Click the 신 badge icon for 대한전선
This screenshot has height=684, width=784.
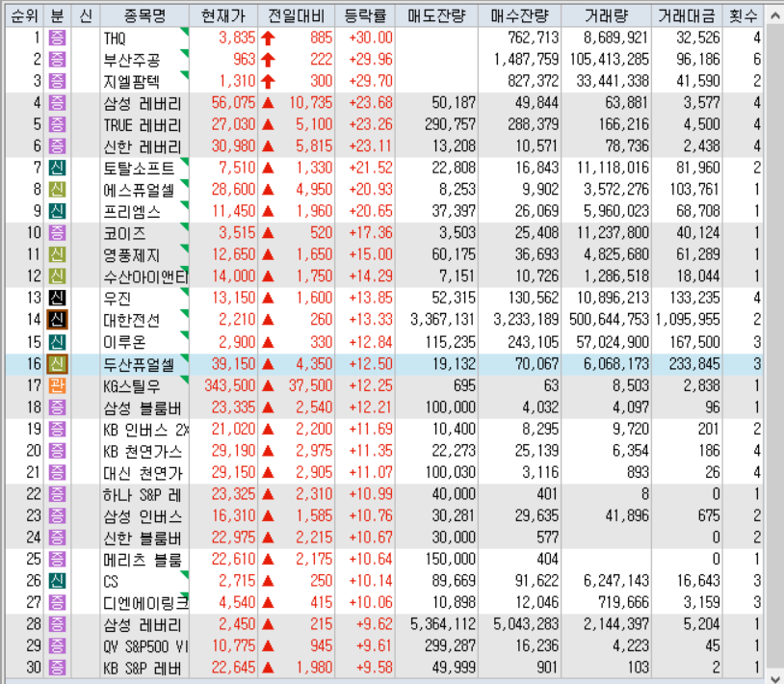[57, 320]
